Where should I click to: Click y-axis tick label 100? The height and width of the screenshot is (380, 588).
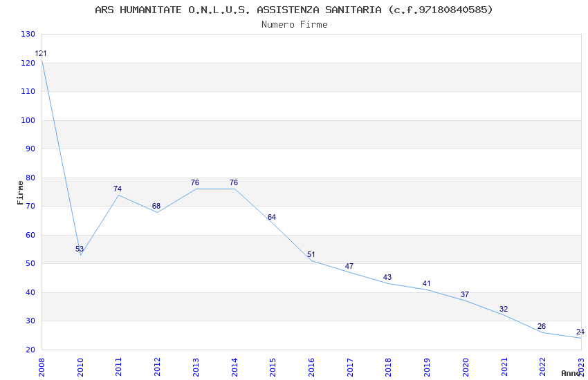[x=28, y=120]
